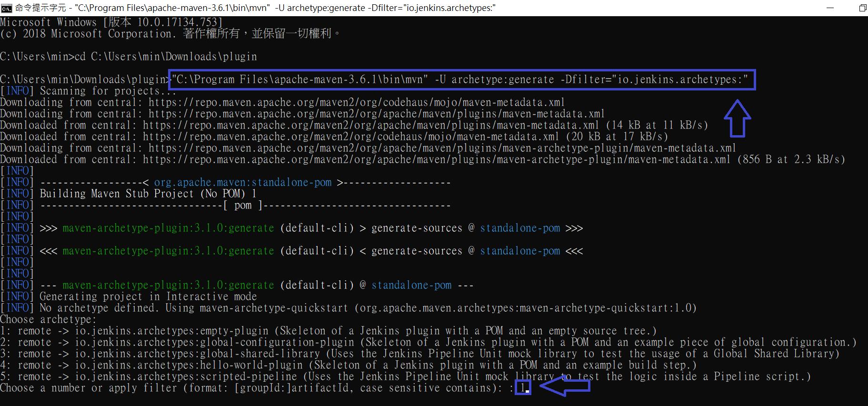Click the '--- maven-archetype-plugin:3.1.0:generate' line
Screen dimensions: 868x406
(x=237, y=285)
